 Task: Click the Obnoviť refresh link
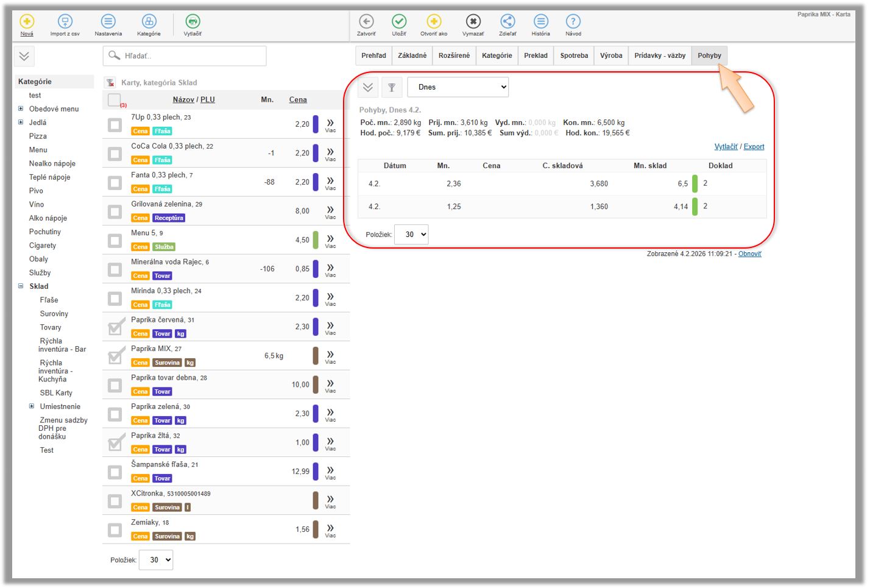pyautogui.click(x=749, y=254)
